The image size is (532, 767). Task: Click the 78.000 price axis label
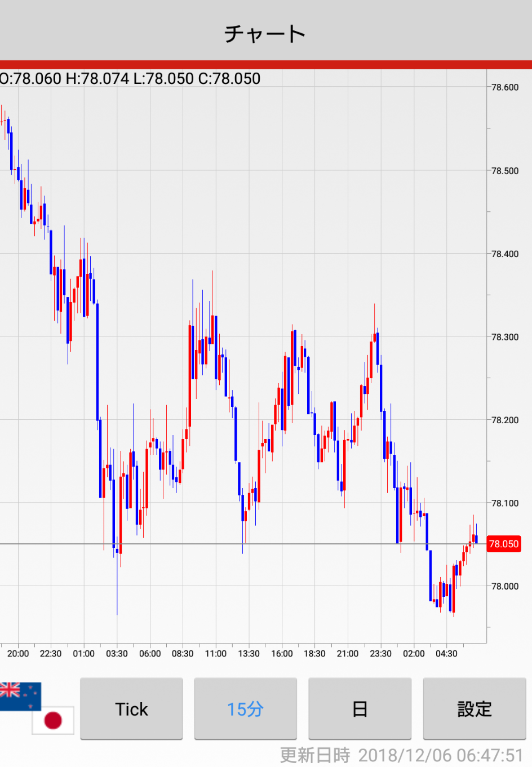[504, 586]
